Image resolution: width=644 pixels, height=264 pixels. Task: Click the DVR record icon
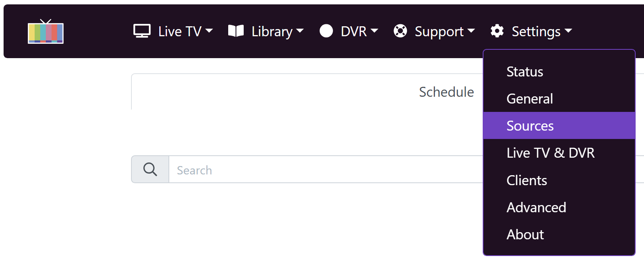pos(326,31)
